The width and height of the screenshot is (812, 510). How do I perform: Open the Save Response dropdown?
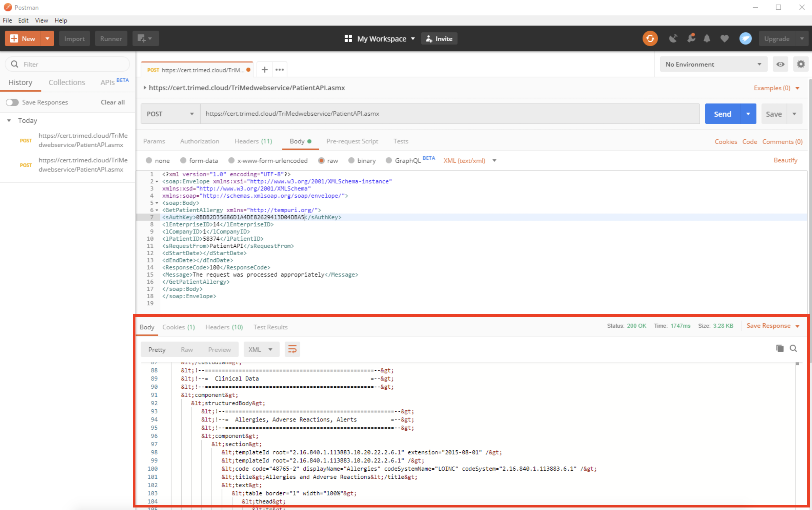(772, 326)
